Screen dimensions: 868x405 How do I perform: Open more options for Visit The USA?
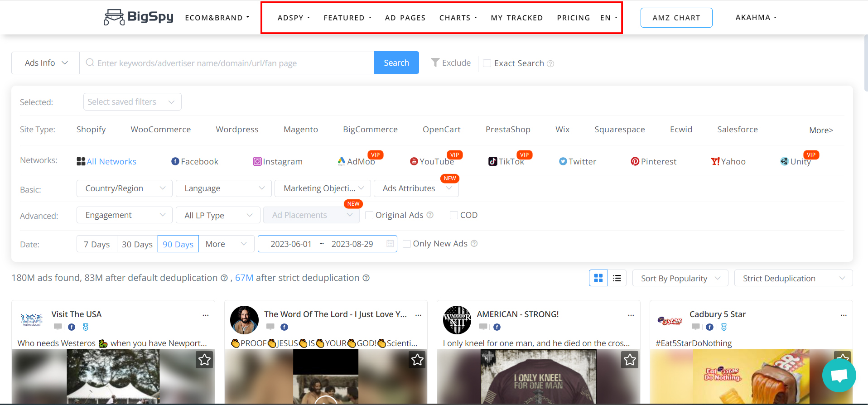206,315
